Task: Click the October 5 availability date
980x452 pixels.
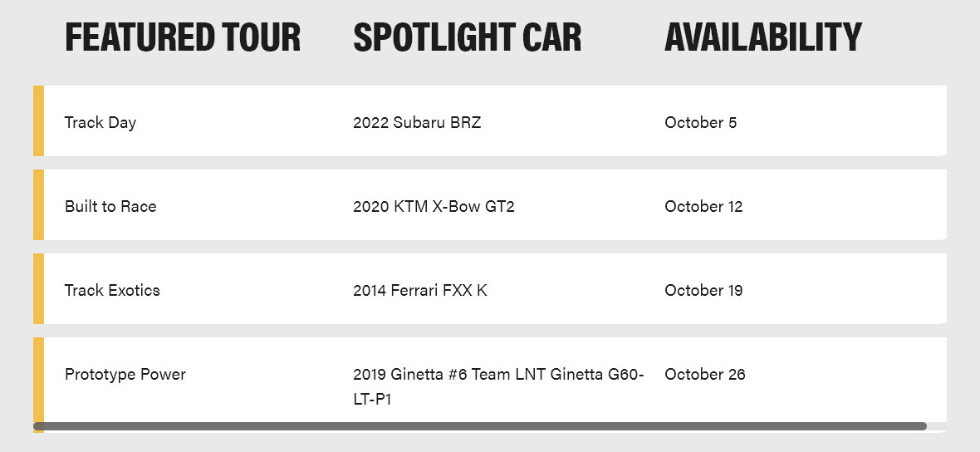Action: coord(701,122)
